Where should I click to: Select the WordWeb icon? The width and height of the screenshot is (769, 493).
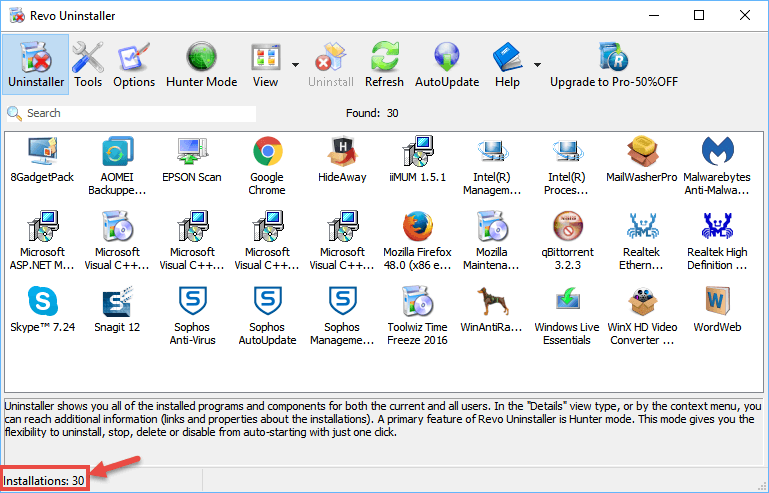coord(718,301)
